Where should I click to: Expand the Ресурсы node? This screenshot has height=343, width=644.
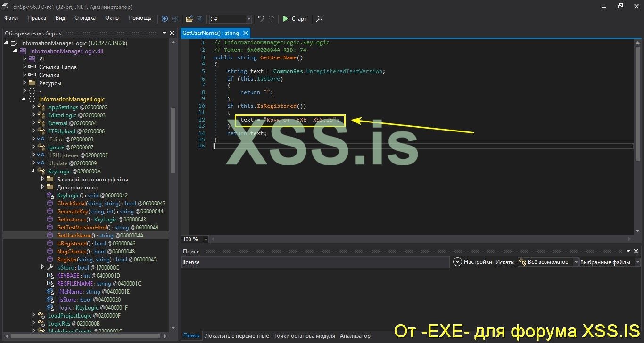(25, 83)
